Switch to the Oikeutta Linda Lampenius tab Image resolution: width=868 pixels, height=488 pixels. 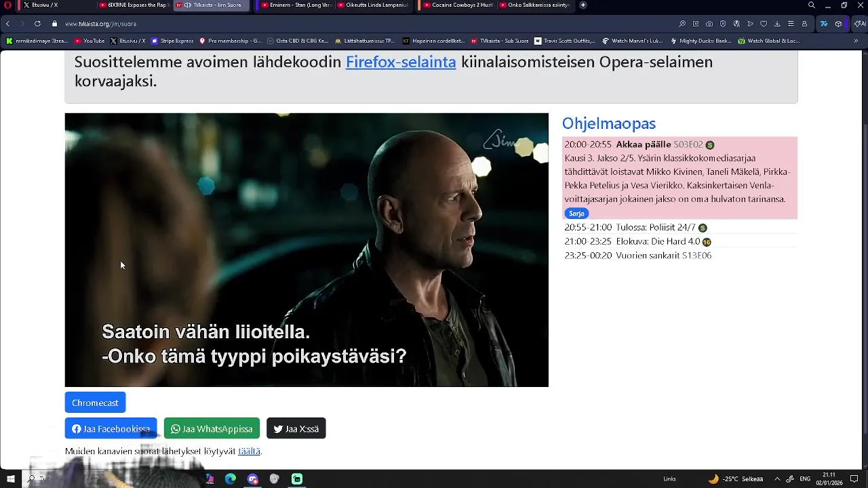(373, 5)
